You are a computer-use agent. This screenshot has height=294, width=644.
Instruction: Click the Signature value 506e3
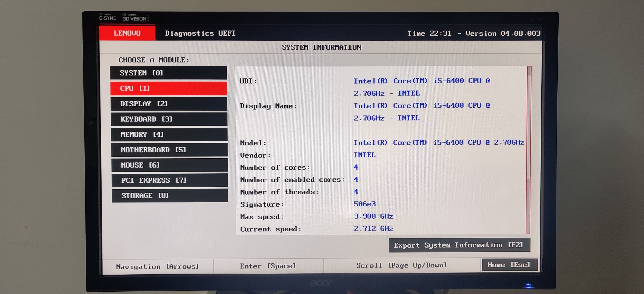[365, 204]
